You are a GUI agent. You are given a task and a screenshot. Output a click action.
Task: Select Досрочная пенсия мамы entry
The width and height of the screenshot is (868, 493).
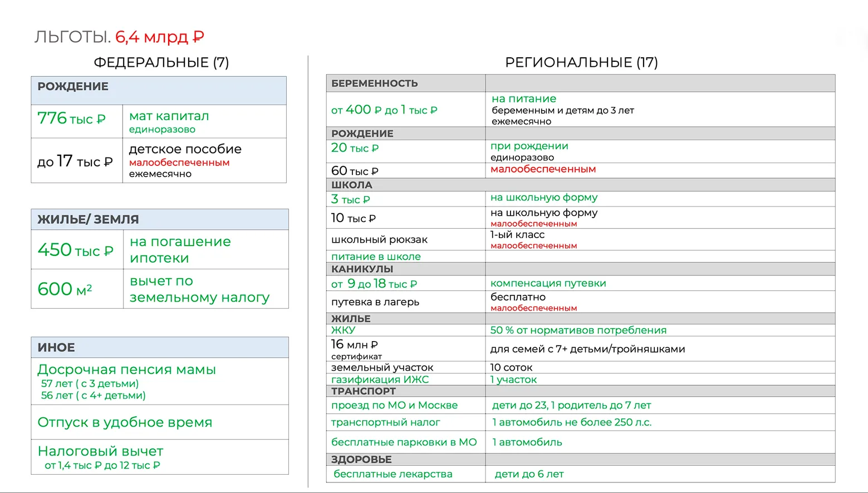126,369
